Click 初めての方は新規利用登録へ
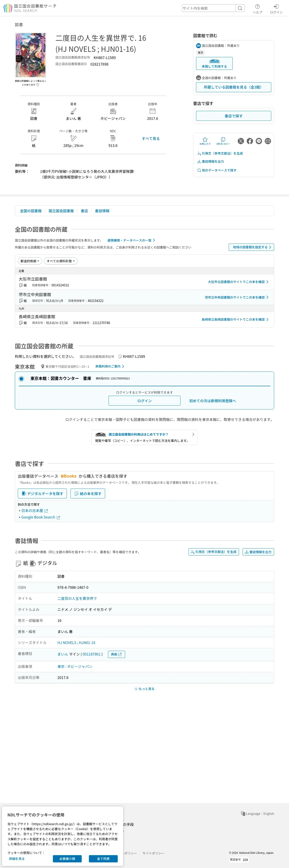 (213, 401)
